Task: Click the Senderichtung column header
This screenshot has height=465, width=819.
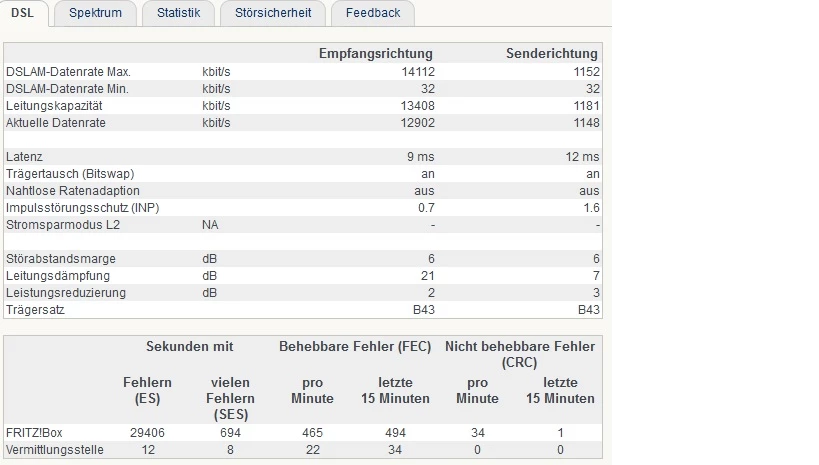Action: tap(551, 53)
